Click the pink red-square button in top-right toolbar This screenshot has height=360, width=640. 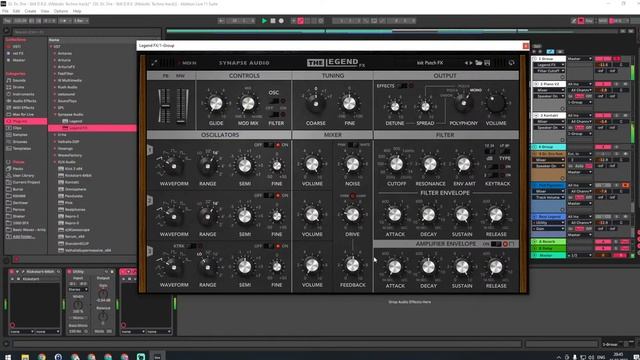pyautogui.click(x=581, y=20)
